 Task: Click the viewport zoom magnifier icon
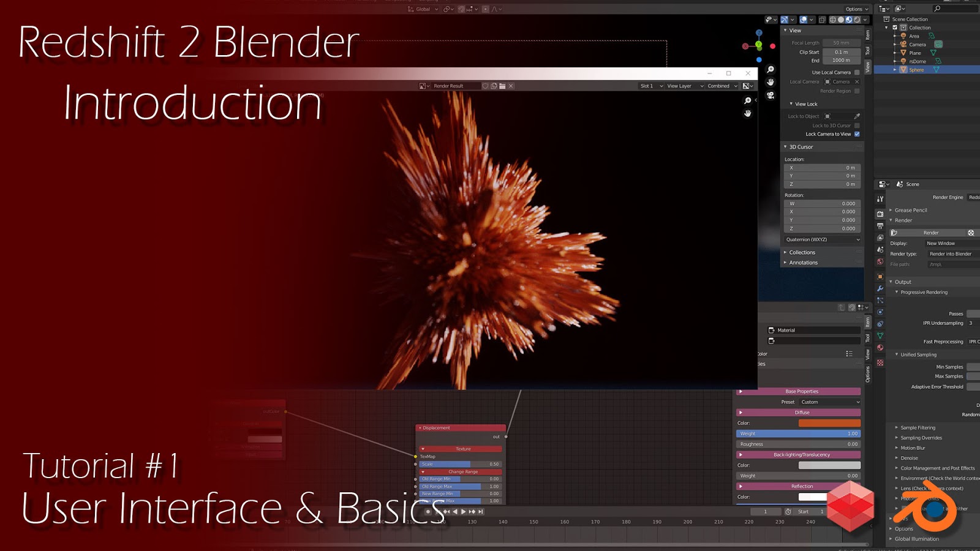[x=771, y=69]
